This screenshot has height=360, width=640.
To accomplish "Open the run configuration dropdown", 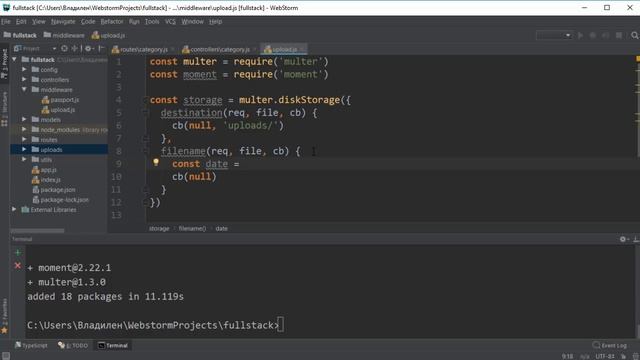I will pos(554,36).
